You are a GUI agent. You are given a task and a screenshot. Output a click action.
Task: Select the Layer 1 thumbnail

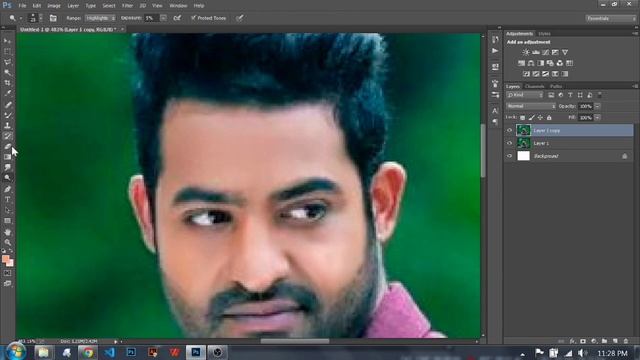523,143
